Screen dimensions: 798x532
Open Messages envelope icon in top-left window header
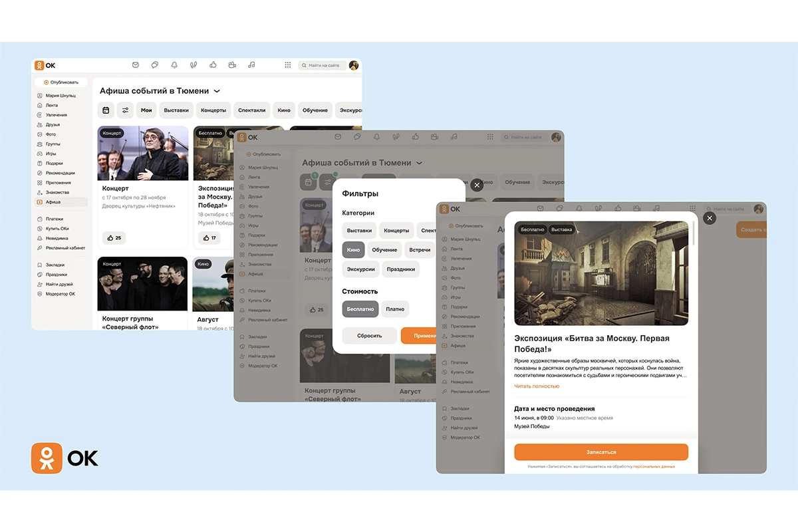[136, 65]
